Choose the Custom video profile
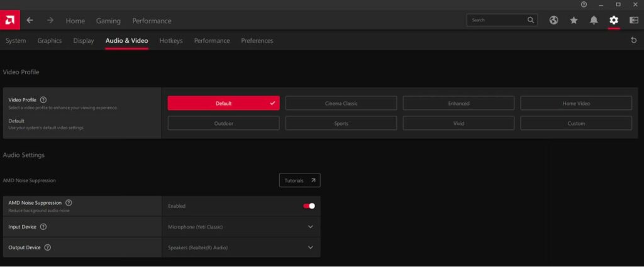 point(576,124)
